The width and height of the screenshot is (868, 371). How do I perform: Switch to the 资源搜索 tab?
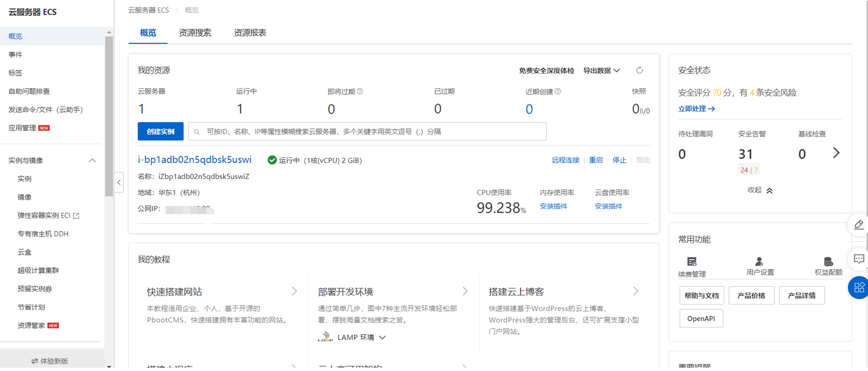195,32
